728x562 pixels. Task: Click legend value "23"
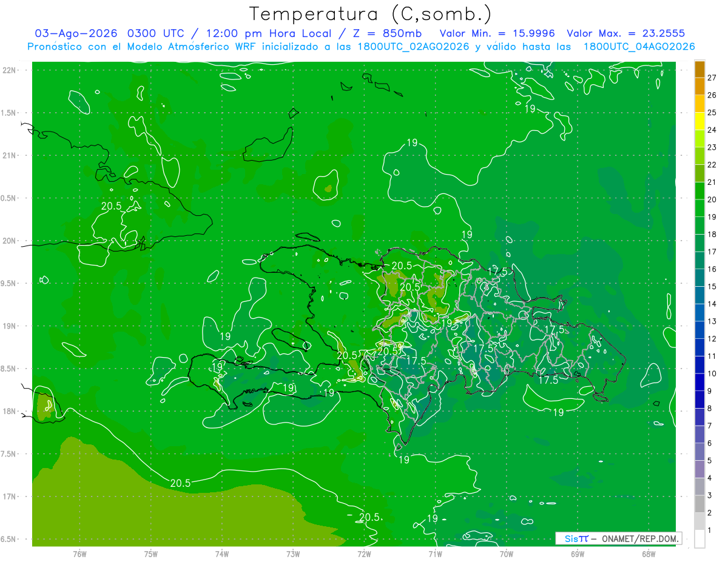tap(712, 147)
